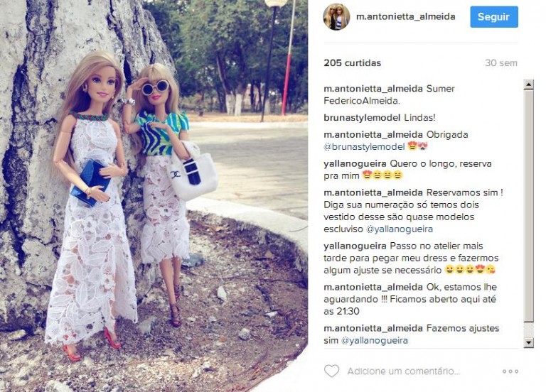
Task: Open m.antonietta_almeida username in header
Action: click(x=406, y=17)
